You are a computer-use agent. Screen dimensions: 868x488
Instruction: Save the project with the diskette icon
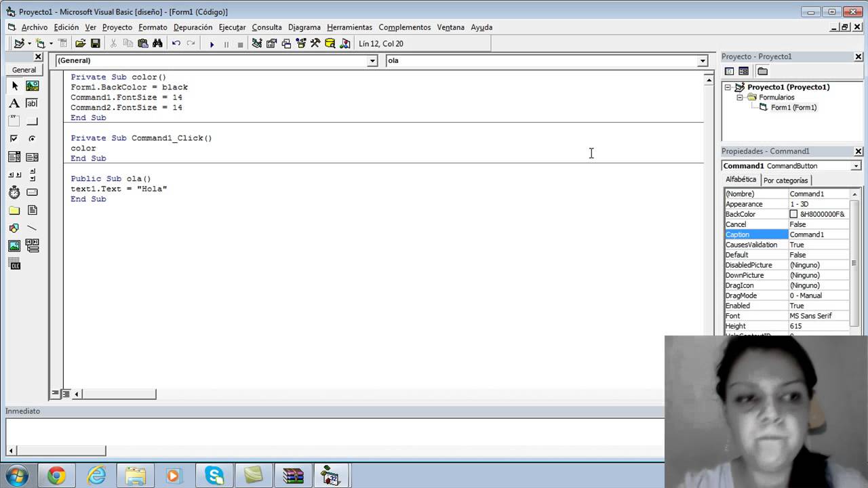95,43
